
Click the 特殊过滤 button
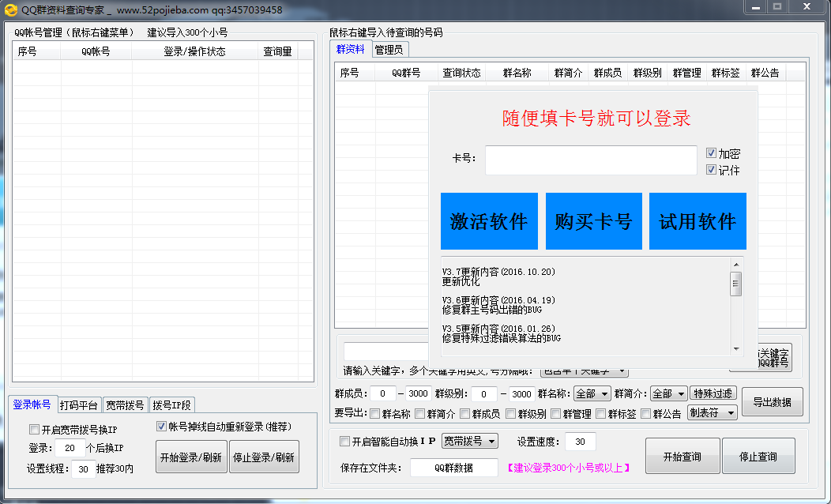pyautogui.click(x=713, y=393)
